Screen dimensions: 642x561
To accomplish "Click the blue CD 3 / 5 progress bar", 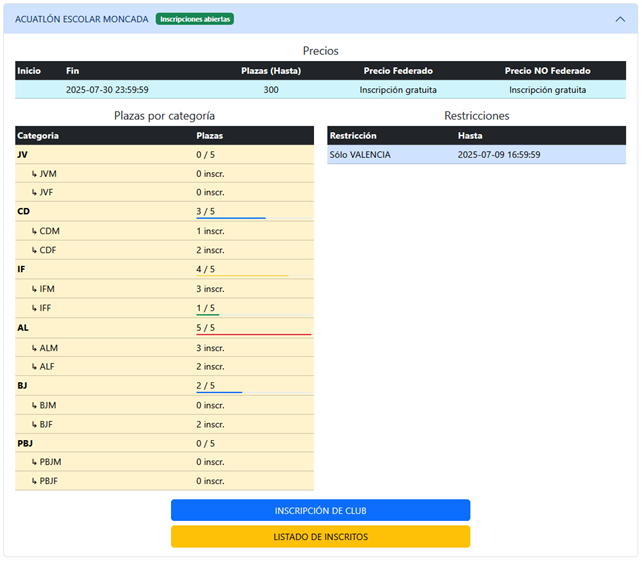I will click(x=231, y=218).
